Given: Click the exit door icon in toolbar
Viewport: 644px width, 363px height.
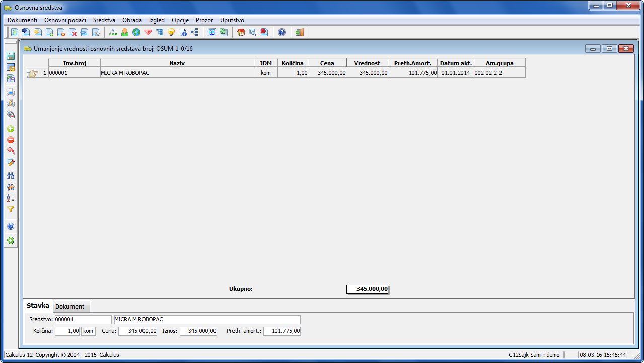Looking at the screenshot, I should point(300,33).
